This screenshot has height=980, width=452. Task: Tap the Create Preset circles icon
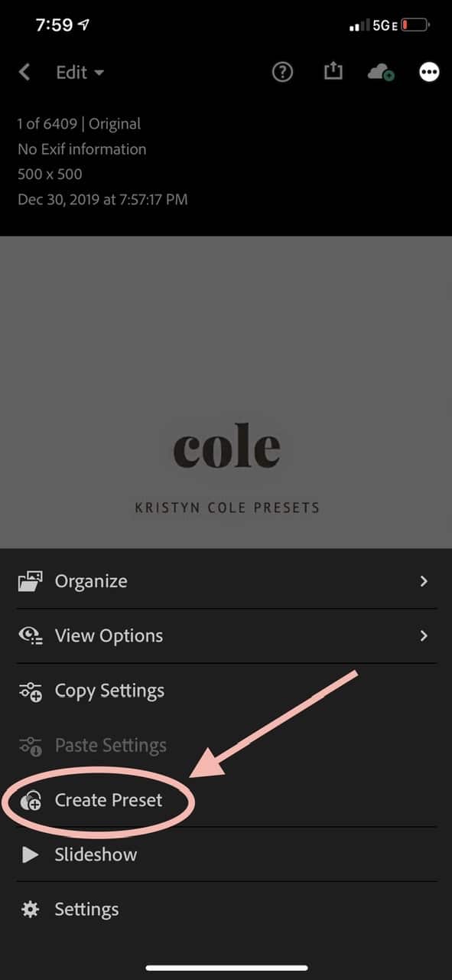point(31,800)
